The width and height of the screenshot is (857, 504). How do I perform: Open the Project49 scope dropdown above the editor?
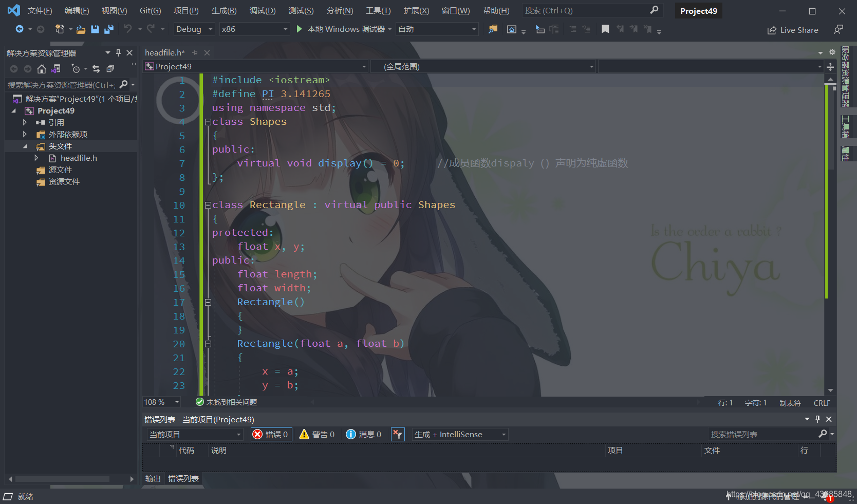point(255,66)
